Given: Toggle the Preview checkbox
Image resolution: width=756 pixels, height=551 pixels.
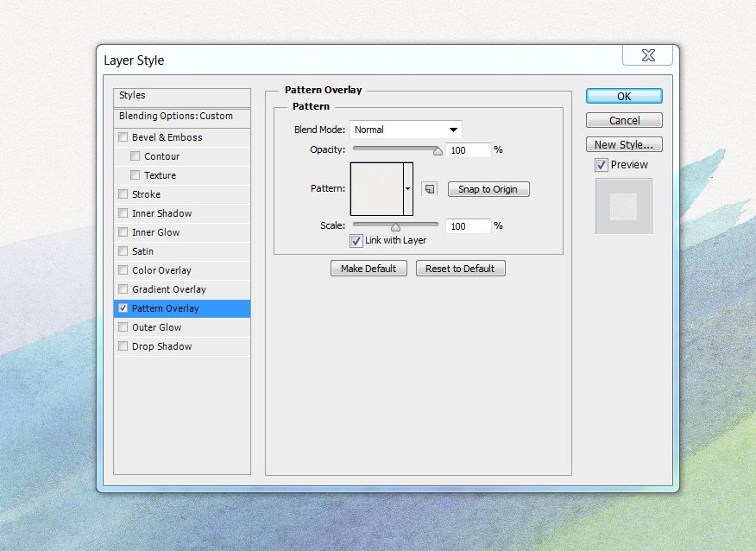Looking at the screenshot, I should coord(600,164).
